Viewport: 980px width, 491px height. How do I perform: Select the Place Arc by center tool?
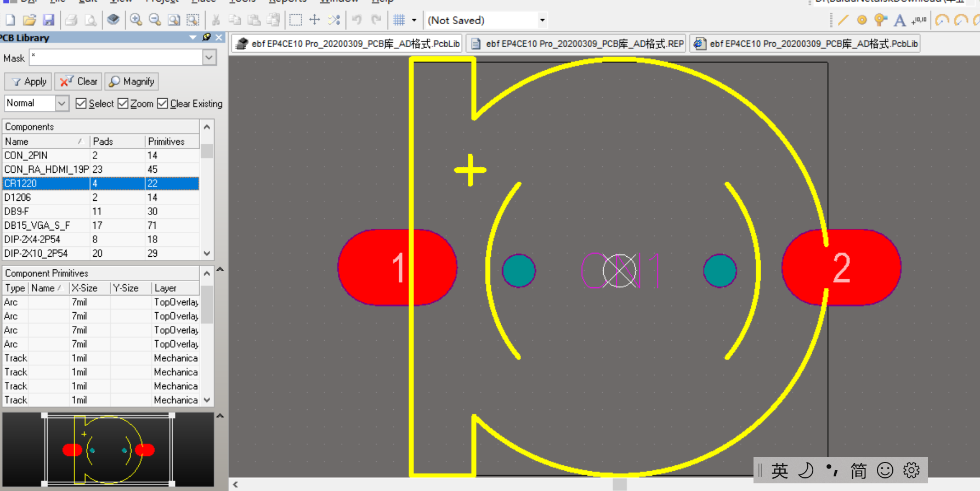tap(942, 20)
